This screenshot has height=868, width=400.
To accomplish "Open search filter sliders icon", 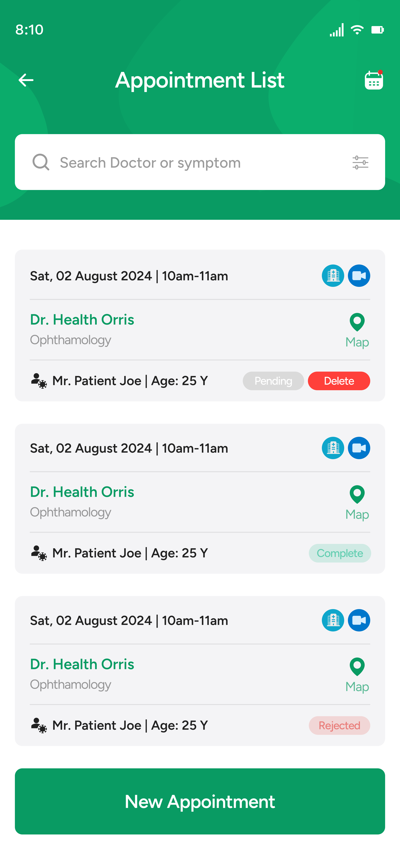I will pyautogui.click(x=360, y=162).
